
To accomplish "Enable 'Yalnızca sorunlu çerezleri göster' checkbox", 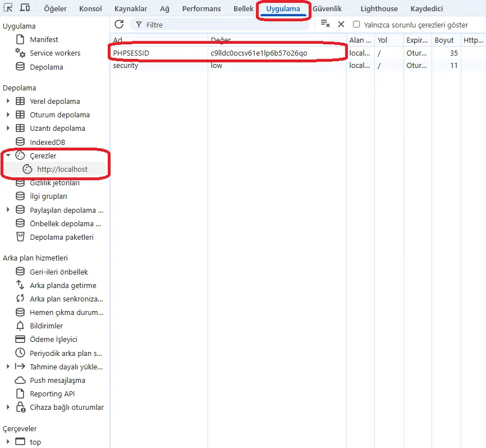I will (356, 24).
